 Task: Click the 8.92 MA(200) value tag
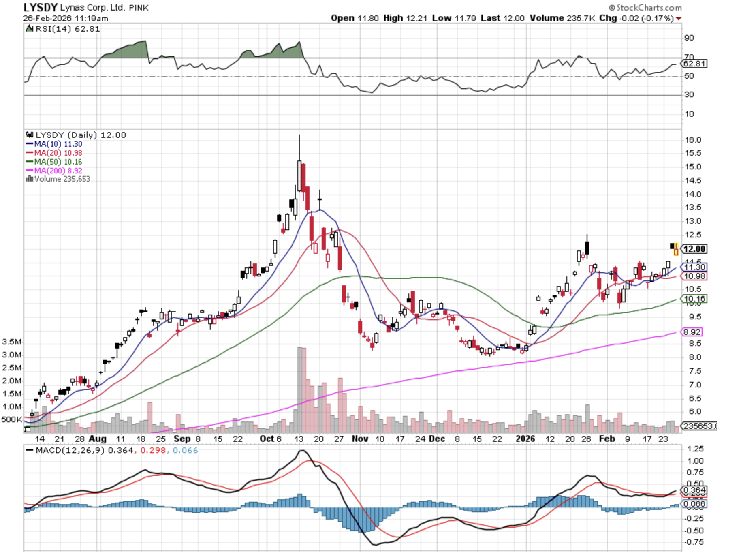(x=692, y=332)
